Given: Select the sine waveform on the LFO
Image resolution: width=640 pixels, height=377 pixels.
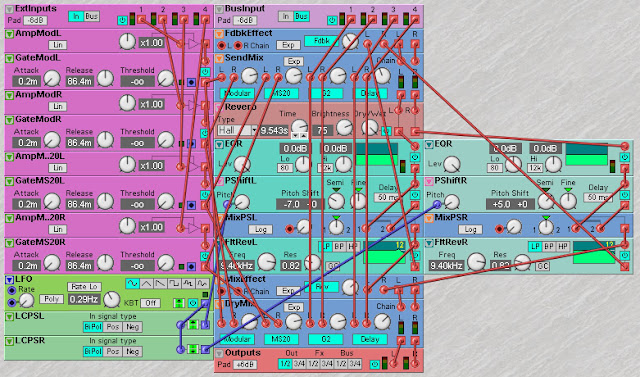Looking at the screenshot, I should pyautogui.click(x=133, y=283).
